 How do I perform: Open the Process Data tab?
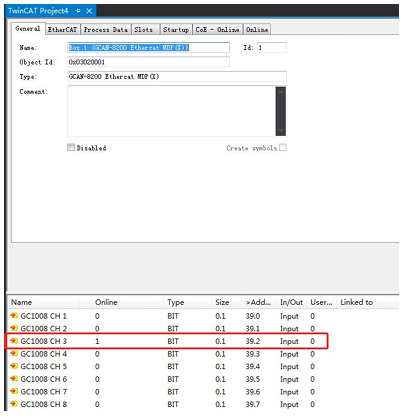(106, 30)
